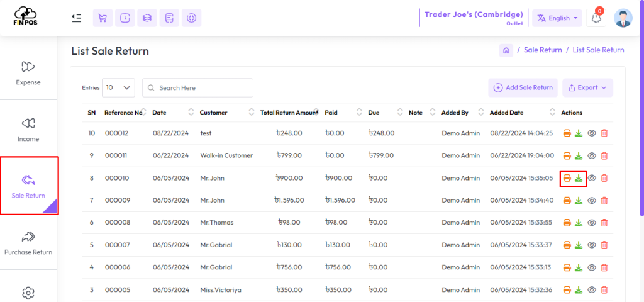Open notifications bell

[x=596, y=18]
